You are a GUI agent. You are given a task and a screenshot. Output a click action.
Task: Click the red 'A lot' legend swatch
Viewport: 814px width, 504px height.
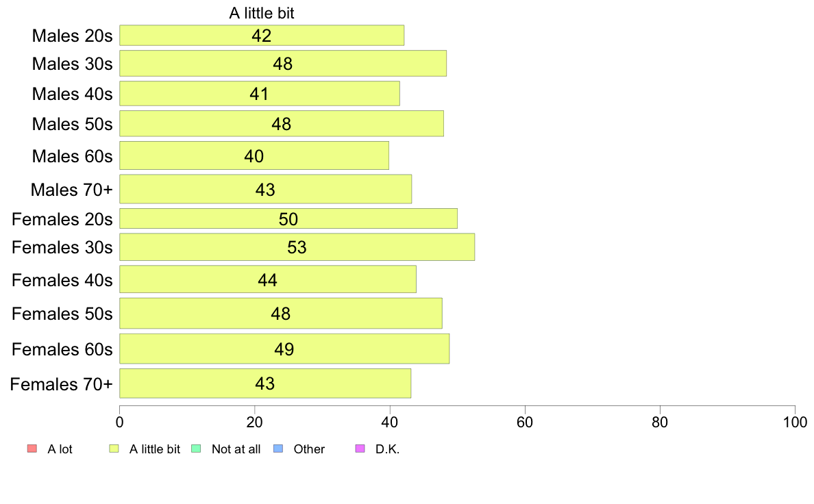click(x=32, y=449)
